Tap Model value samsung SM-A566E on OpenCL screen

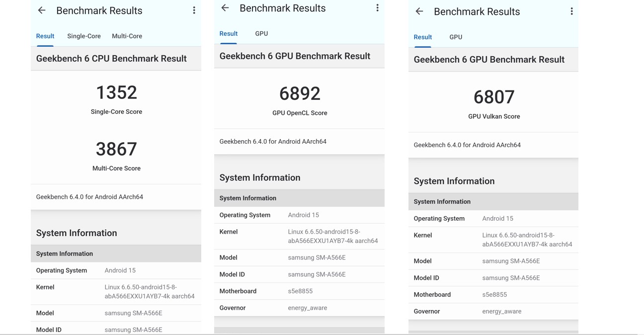point(317,258)
